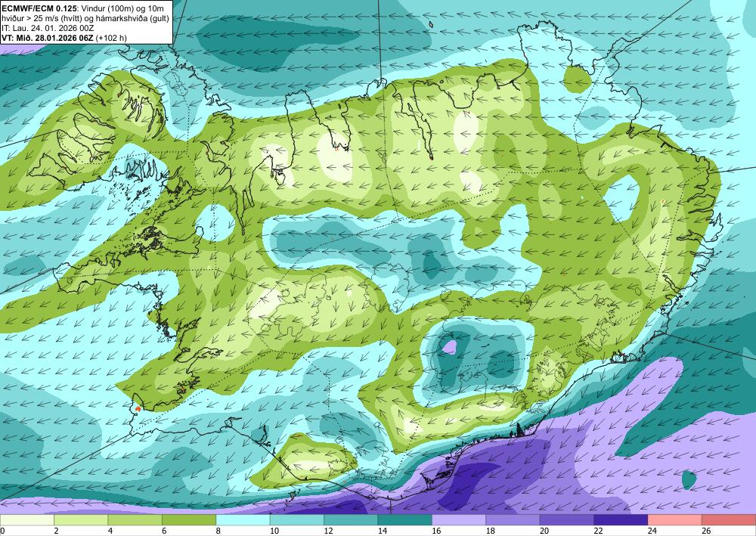Select the "24" label on the wind scale
This screenshot has width=756, height=536.
pyautogui.click(x=652, y=531)
